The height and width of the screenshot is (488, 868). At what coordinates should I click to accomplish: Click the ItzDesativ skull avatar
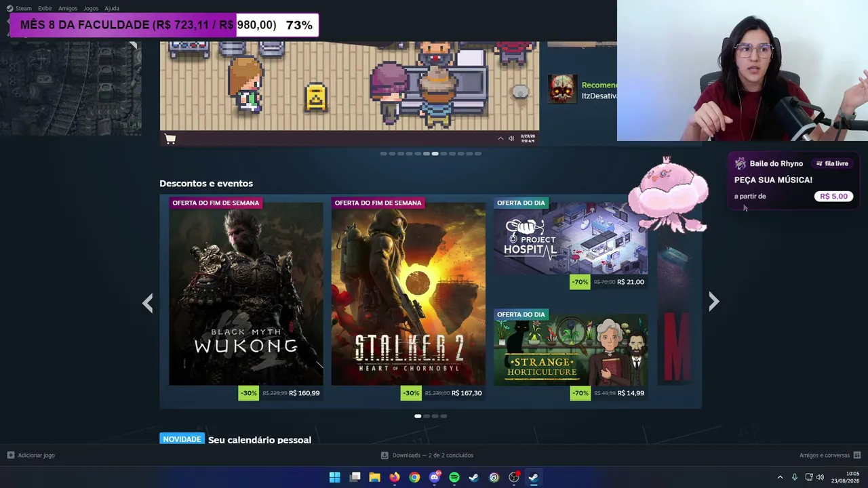tap(562, 89)
